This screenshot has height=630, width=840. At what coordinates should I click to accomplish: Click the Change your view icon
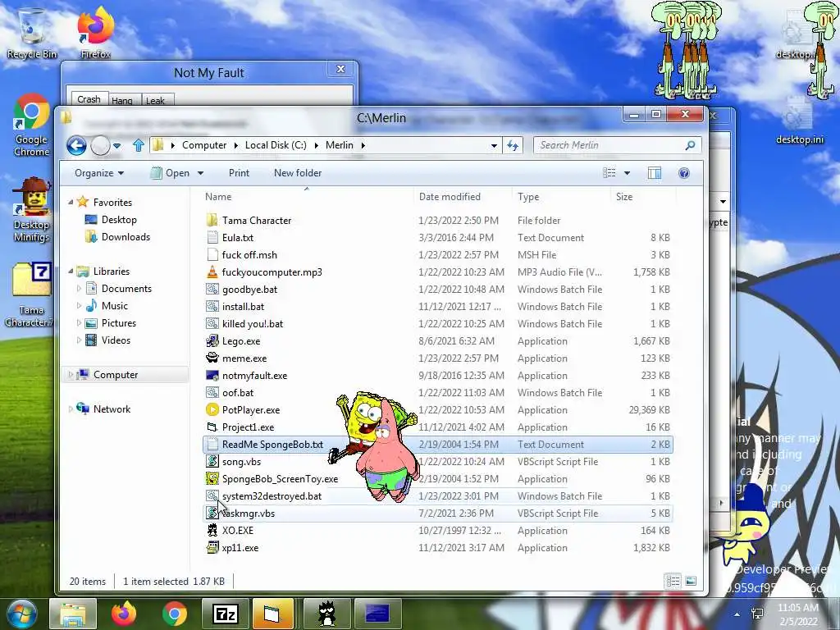pyautogui.click(x=609, y=173)
